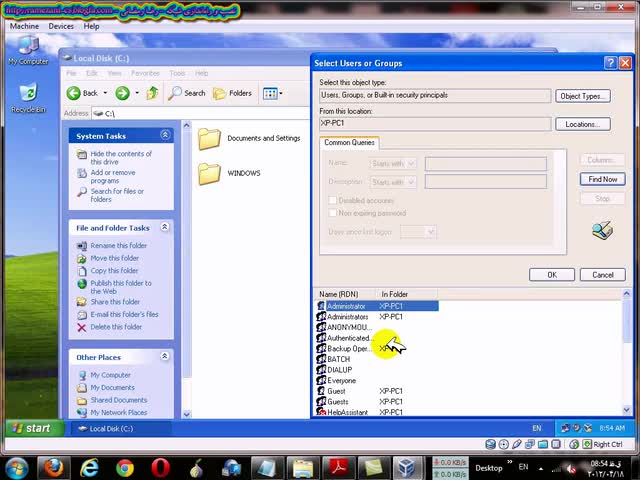The width and height of the screenshot is (640, 480).
Task: Open Opera browser from taskbar
Action: pos(160,468)
